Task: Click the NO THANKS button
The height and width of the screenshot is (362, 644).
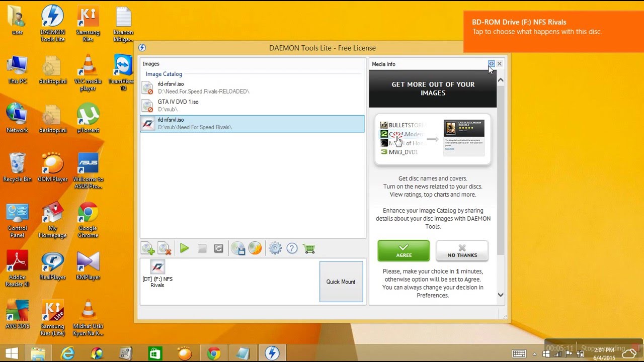Action: point(462,250)
